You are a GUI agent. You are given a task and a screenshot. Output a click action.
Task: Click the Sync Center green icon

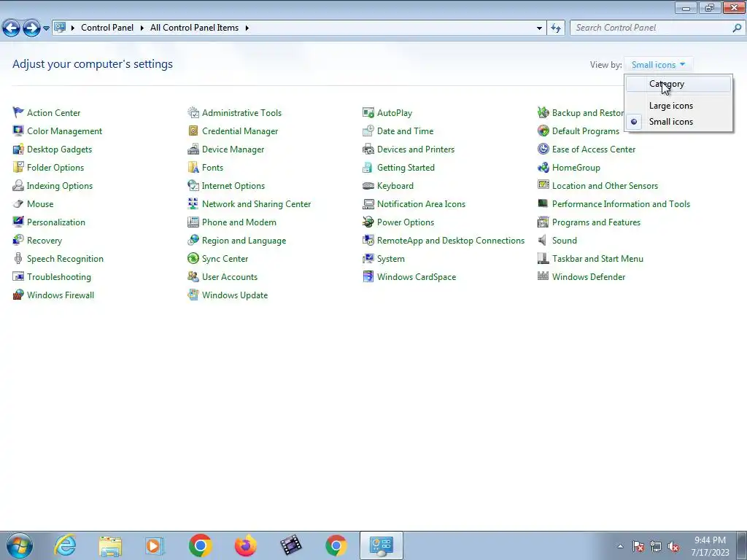tap(193, 259)
